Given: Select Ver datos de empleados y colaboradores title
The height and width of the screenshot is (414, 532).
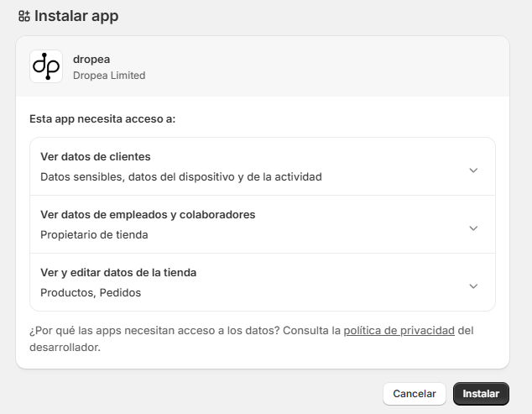Looking at the screenshot, I should tap(148, 215).
